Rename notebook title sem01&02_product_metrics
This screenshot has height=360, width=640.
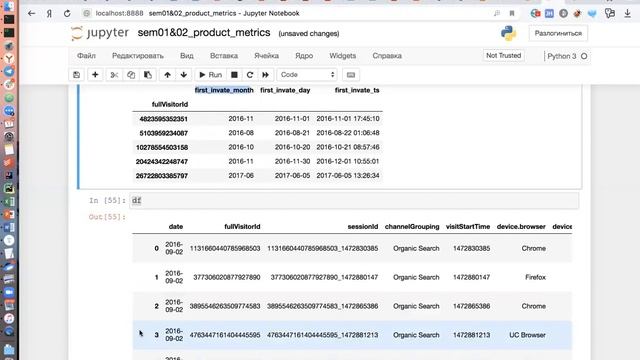204,33
